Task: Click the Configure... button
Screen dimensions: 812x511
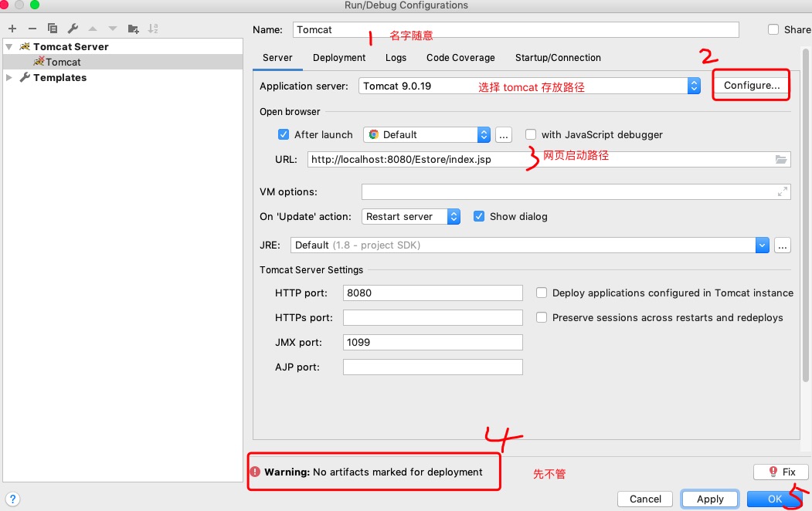Action: [x=751, y=85]
